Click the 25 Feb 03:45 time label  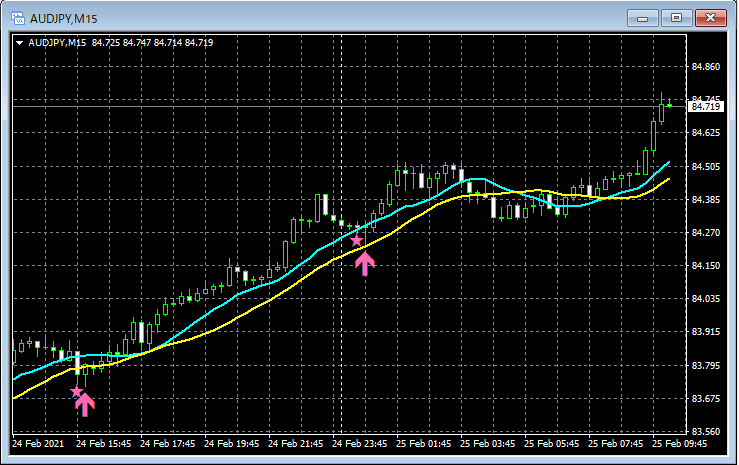pyautogui.click(x=487, y=444)
